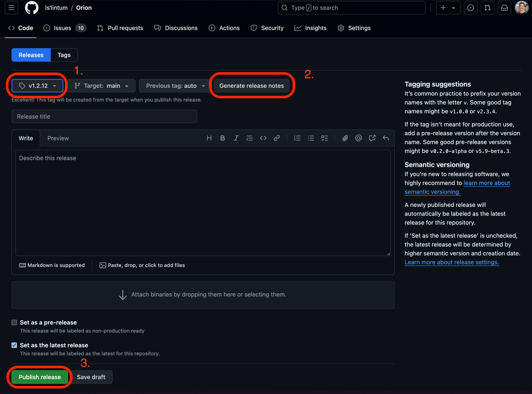Insert a heading with the H icon

point(209,138)
